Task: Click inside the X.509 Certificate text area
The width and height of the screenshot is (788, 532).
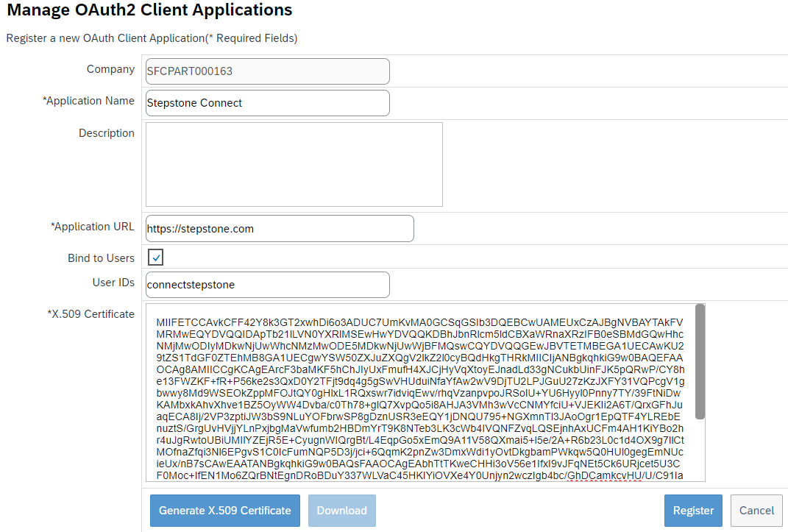Action: point(419,390)
